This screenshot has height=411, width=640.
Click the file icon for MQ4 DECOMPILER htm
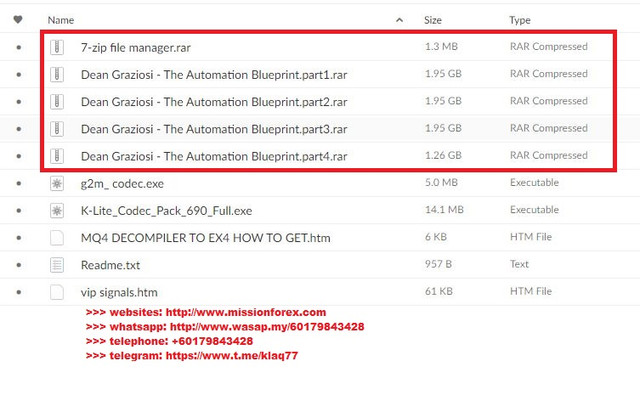click(x=57, y=238)
